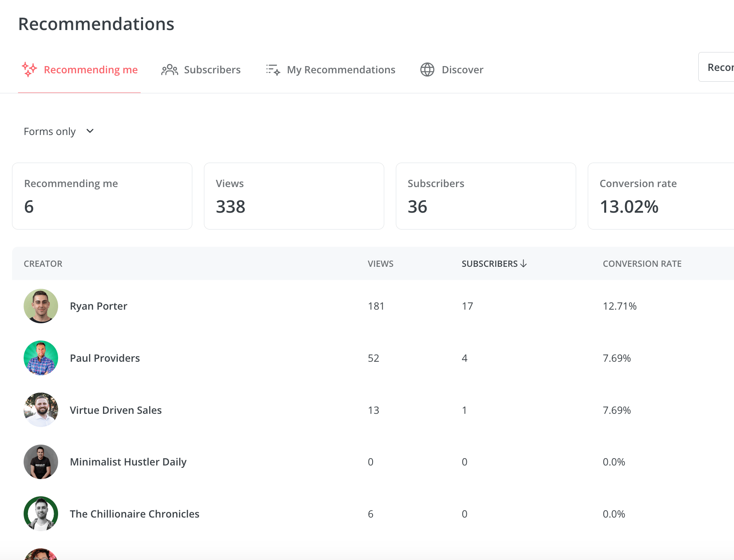Click the Minimalist Hustler Daily avatar
The height and width of the screenshot is (560, 734).
[x=41, y=462]
